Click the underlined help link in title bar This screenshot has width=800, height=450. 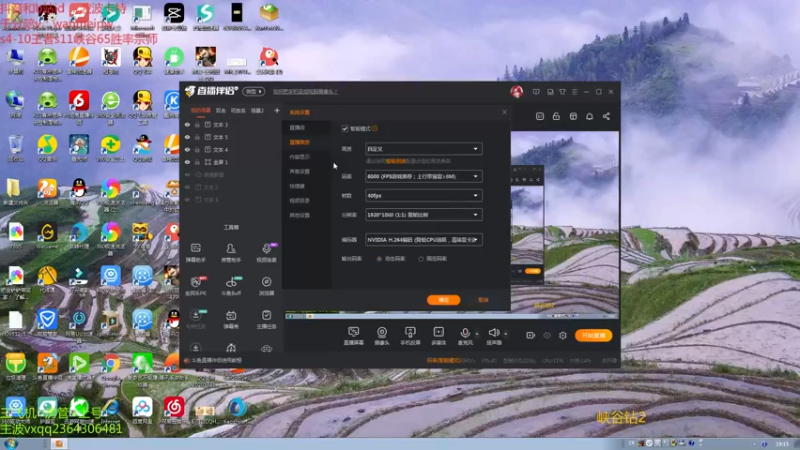pos(305,92)
